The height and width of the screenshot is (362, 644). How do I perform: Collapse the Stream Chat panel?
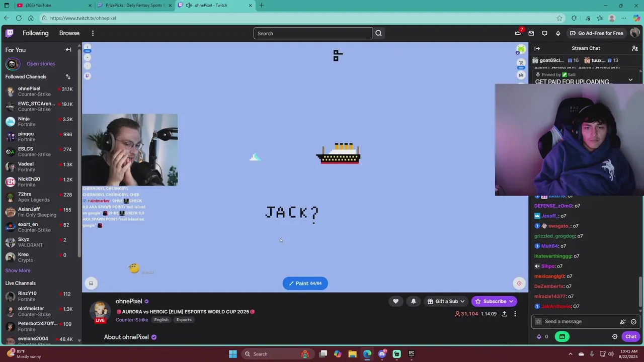pyautogui.click(x=537, y=48)
